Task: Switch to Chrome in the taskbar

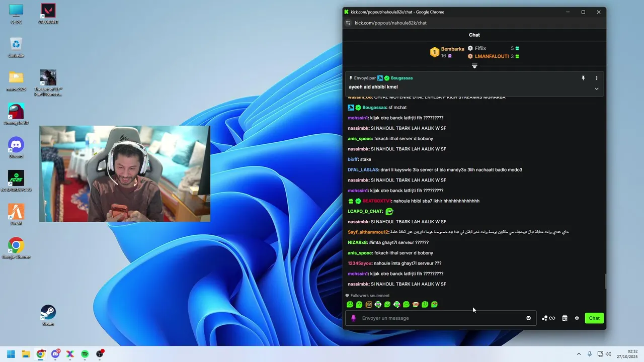Action: [41, 354]
